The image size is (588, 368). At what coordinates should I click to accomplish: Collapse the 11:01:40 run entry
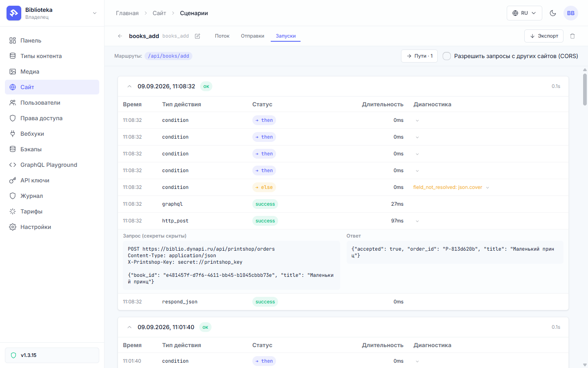tap(129, 327)
